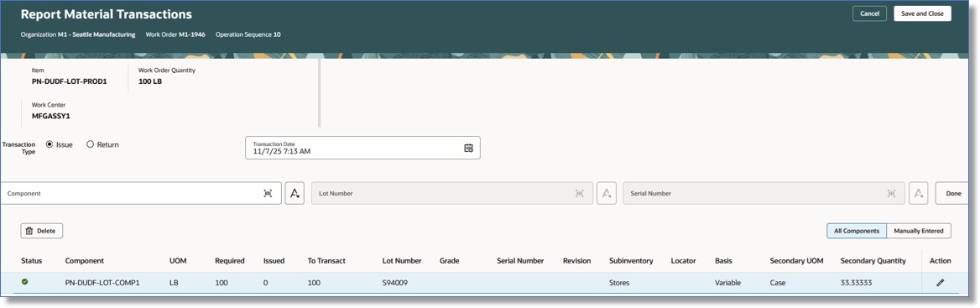Focus the Component input field
Viewport: 980px width, 308px height.
(141, 194)
